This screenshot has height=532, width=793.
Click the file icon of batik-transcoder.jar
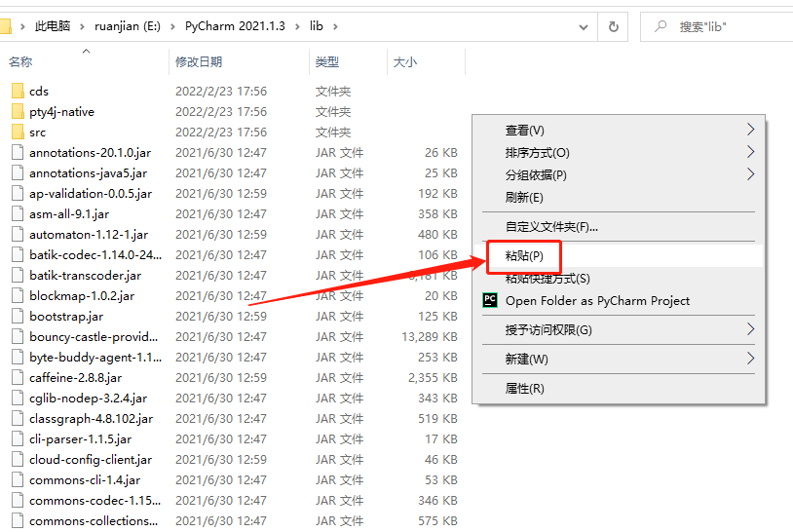point(18,275)
